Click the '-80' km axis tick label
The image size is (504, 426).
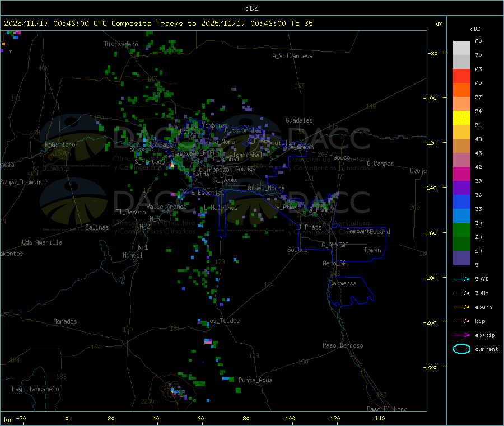432,53
